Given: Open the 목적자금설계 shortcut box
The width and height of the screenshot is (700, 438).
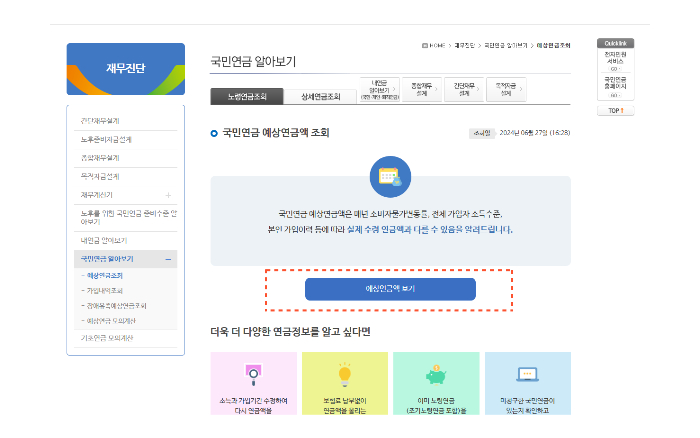Looking at the screenshot, I should [506, 89].
